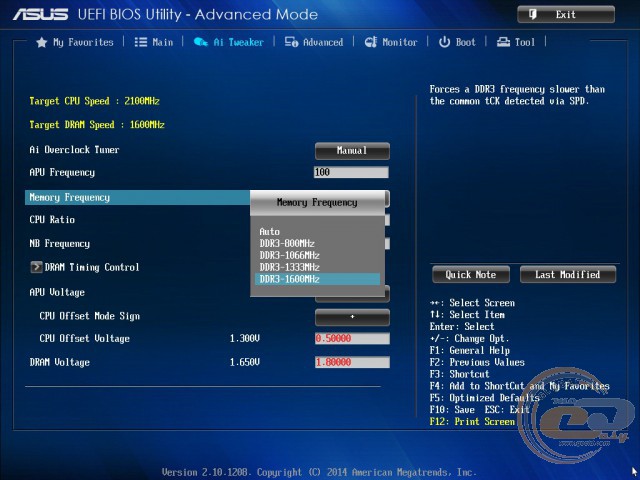Click the CPU Offset Voltage 0.50000 field
The width and height of the screenshot is (640, 480).
coord(352,338)
